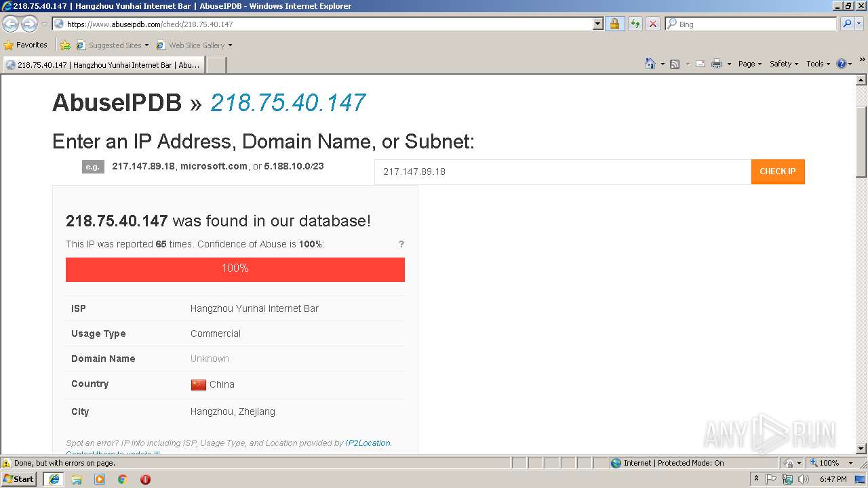Click the abuseipdb URL in address bar

[150, 24]
